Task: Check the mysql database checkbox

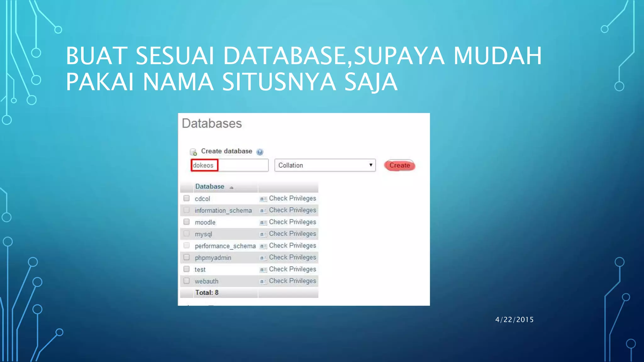Action: click(186, 233)
